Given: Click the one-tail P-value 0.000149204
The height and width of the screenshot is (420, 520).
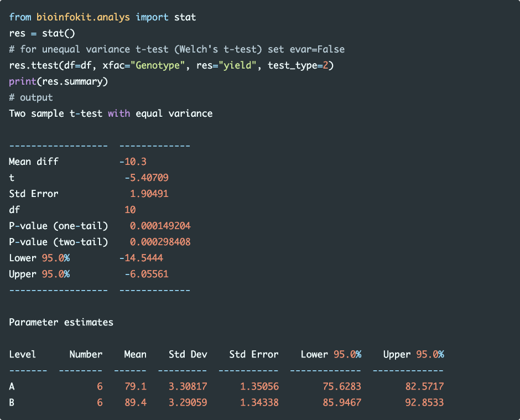Looking at the screenshot, I should [x=160, y=226].
